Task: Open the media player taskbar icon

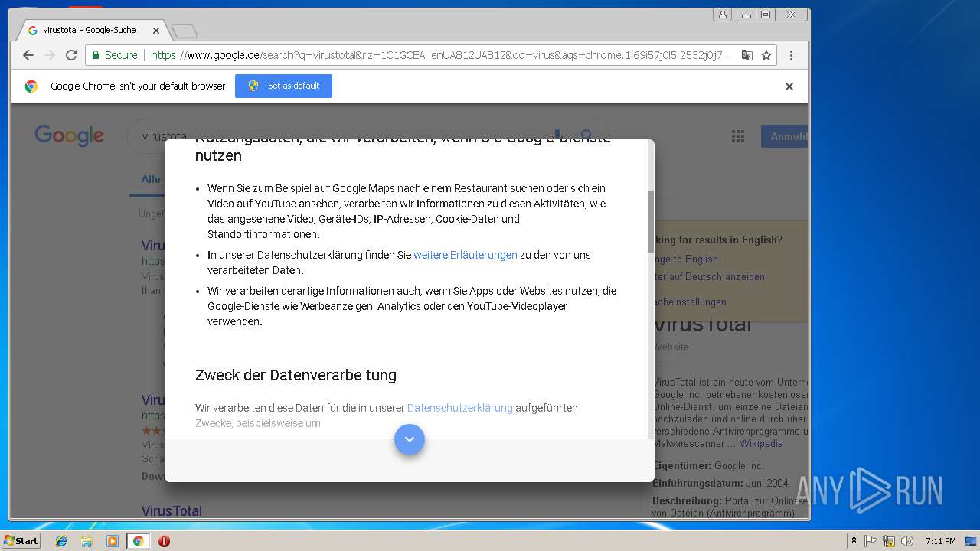Action: [113, 541]
